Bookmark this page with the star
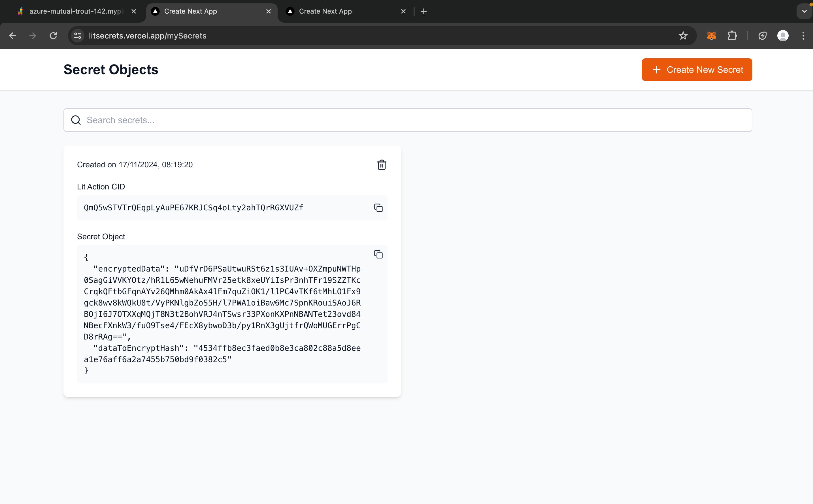 (x=683, y=36)
